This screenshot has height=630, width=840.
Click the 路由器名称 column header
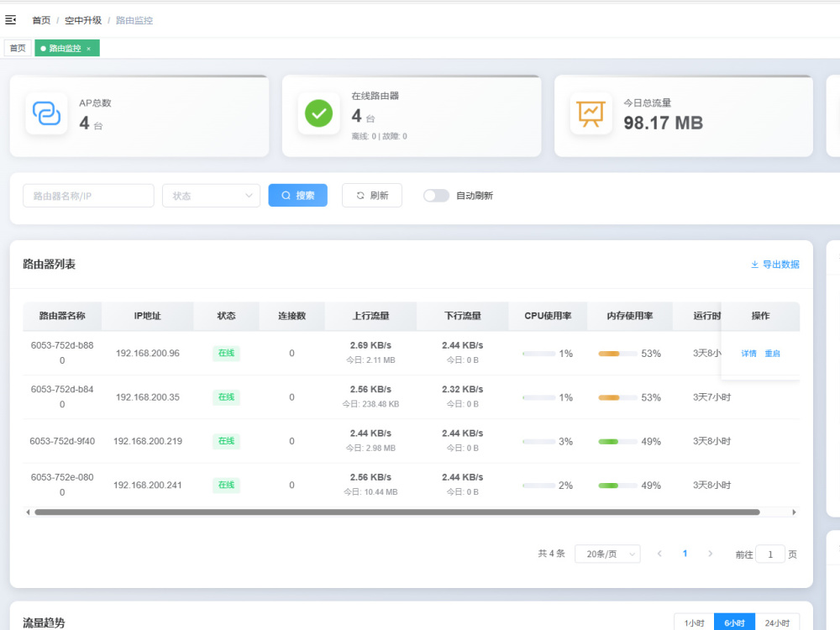[x=62, y=316]
